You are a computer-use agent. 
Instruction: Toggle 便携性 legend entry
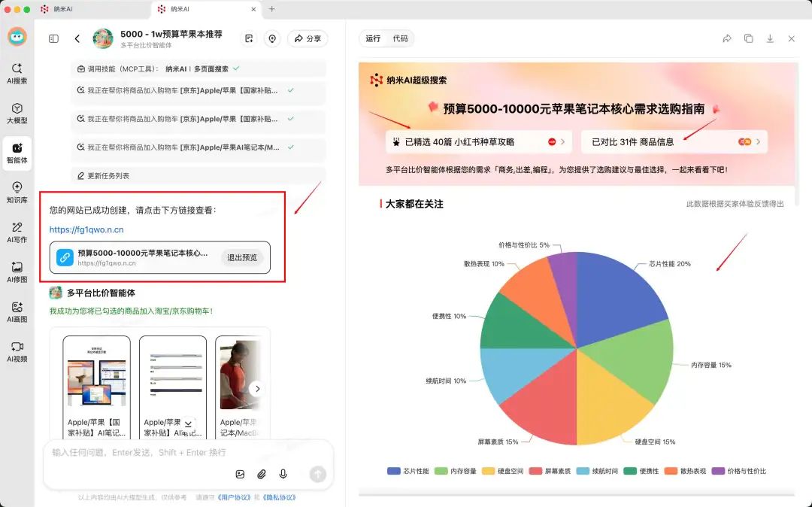641,471
